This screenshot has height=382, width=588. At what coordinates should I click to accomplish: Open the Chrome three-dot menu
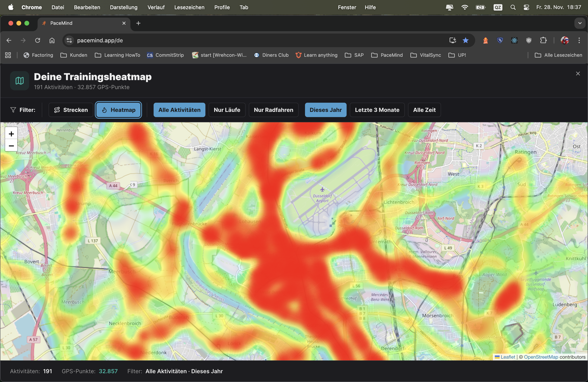tap(579, 40)
